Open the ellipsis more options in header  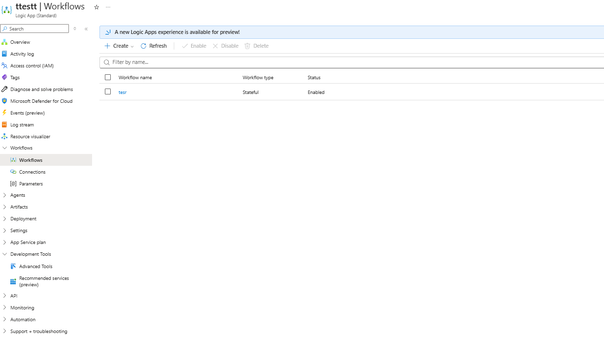(x=108, y=7)
